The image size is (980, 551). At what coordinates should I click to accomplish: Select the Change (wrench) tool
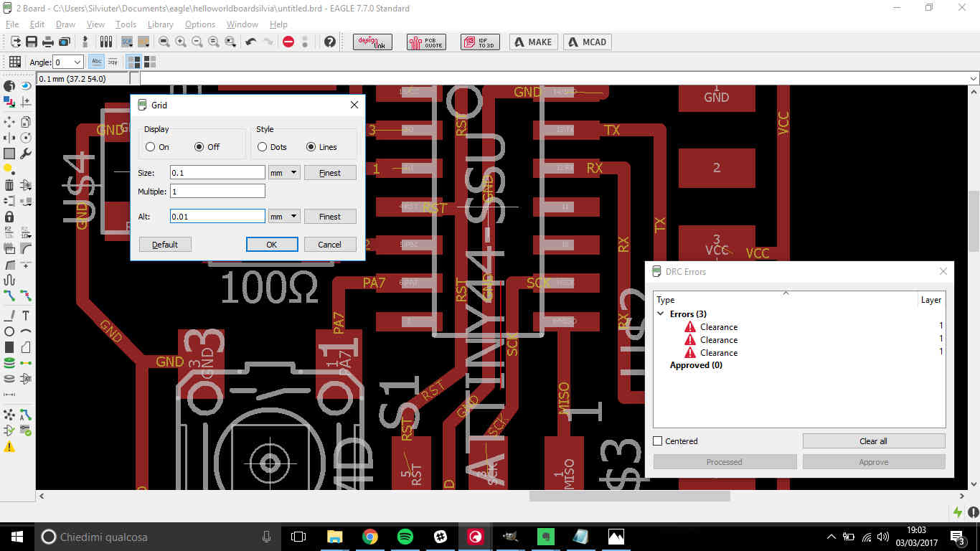pyautogui.click(x=26, y=154)
